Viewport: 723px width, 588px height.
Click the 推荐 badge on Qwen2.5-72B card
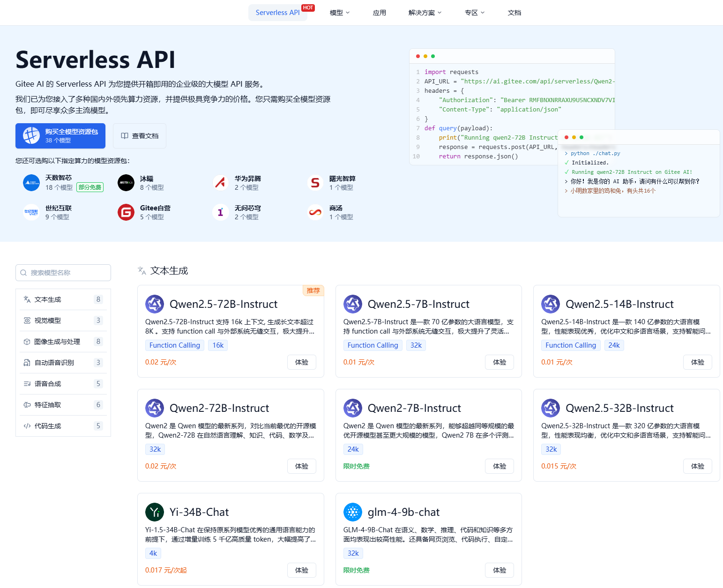click(x=313, y=290)
